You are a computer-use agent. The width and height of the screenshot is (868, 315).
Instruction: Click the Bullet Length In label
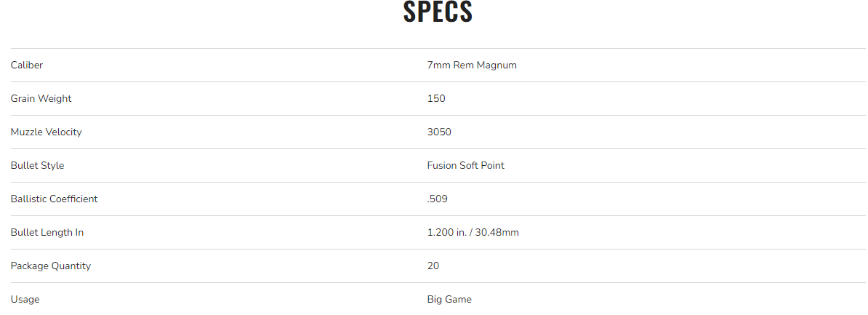pos(47,233)
